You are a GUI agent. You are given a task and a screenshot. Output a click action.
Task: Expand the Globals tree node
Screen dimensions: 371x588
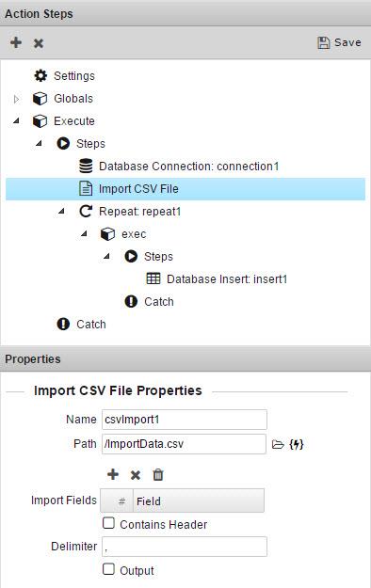click(16, 99)
